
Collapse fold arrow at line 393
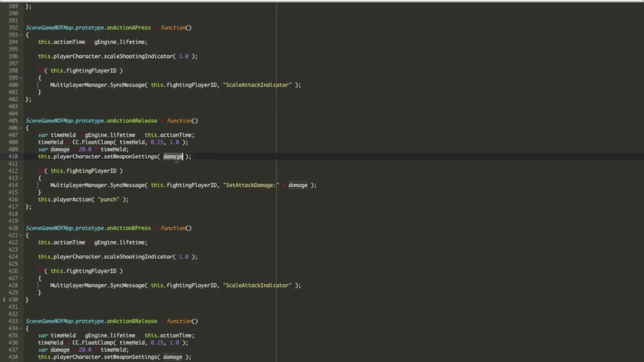click(21, 35)
